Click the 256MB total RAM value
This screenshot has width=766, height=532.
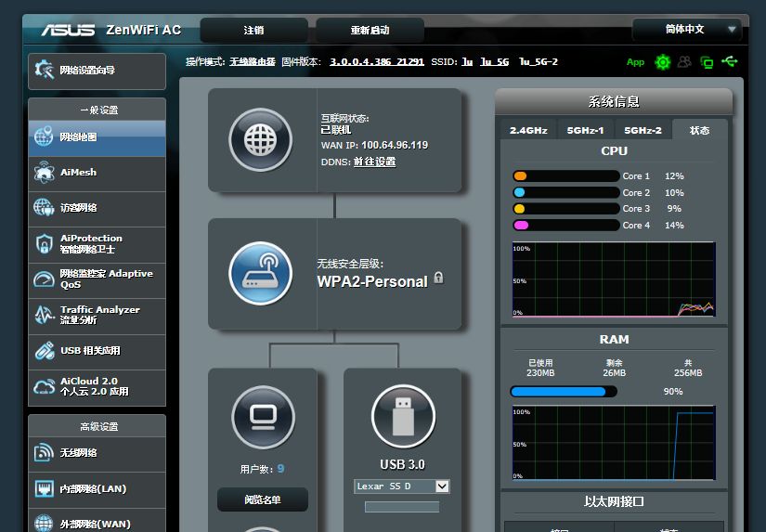point(688,372)
